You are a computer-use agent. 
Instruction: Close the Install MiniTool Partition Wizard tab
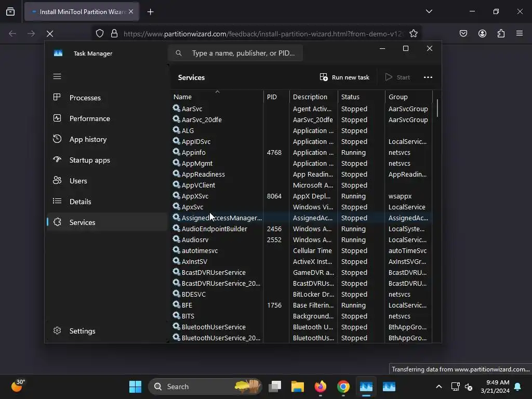131,11
